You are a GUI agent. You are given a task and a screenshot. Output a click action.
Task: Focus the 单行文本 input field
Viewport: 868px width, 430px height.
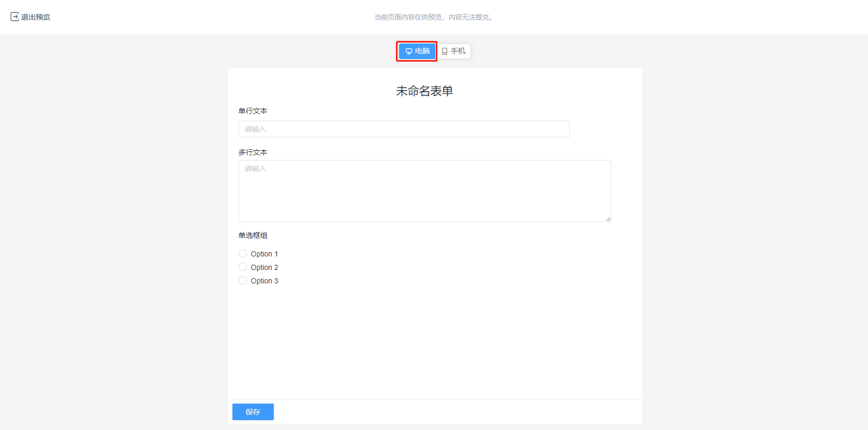pos(404,129)
